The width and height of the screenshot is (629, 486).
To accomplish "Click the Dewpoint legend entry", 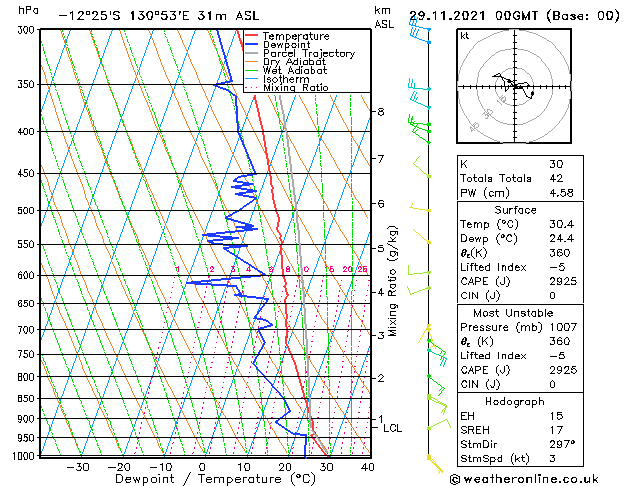I will 278,45.
